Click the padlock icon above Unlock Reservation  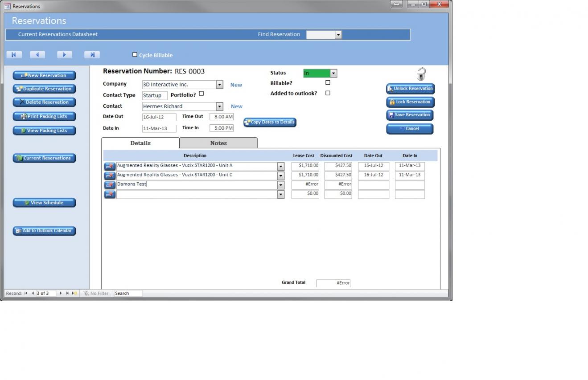[x=421, y=74]
